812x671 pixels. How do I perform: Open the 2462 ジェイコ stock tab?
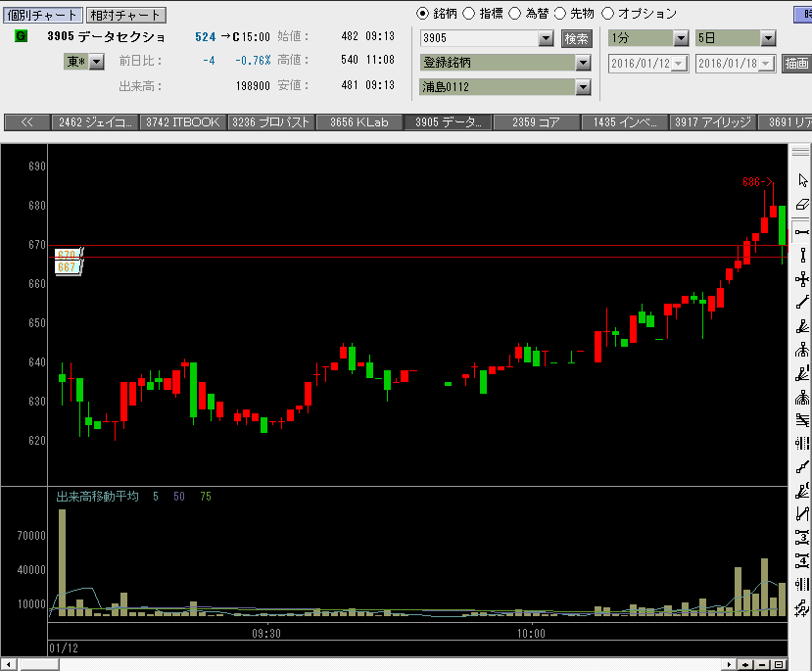95,122
